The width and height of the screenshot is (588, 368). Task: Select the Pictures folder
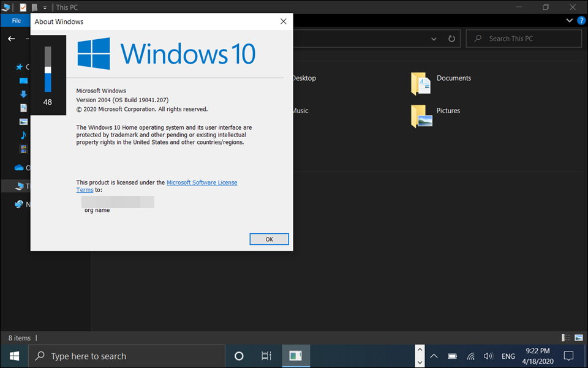(x=435, y=116)
